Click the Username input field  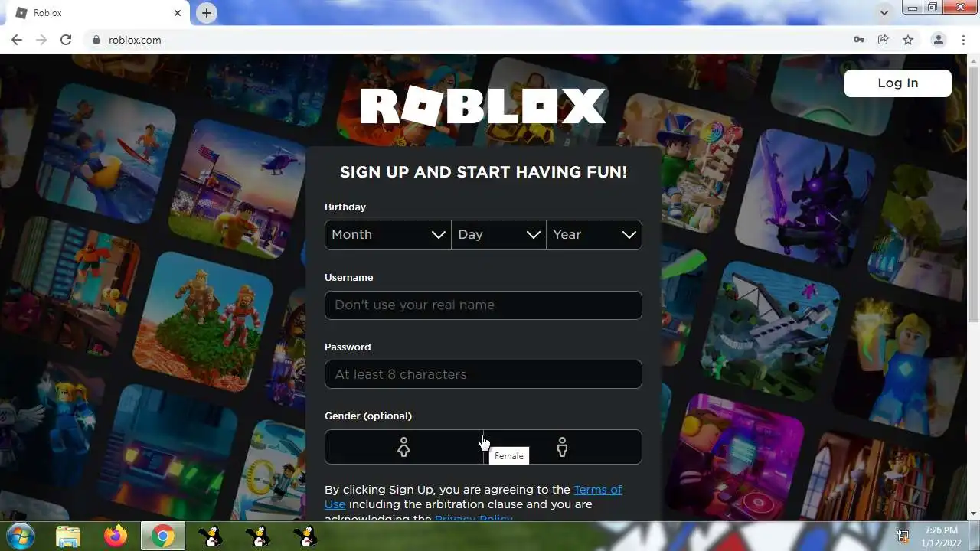point(483,305)
